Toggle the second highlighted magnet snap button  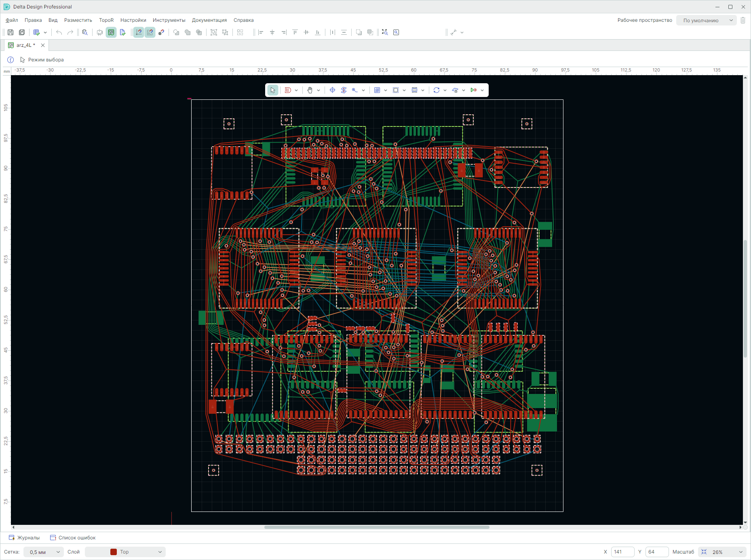pyautogui.click(x=150, y=32)
